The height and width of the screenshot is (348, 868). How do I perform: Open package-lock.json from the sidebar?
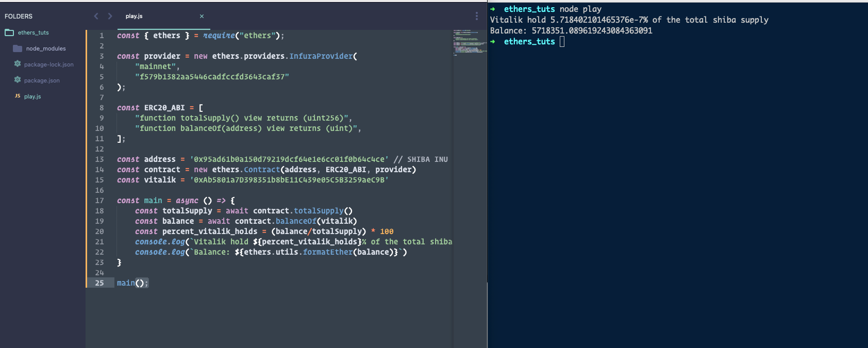tap(49, 64)
